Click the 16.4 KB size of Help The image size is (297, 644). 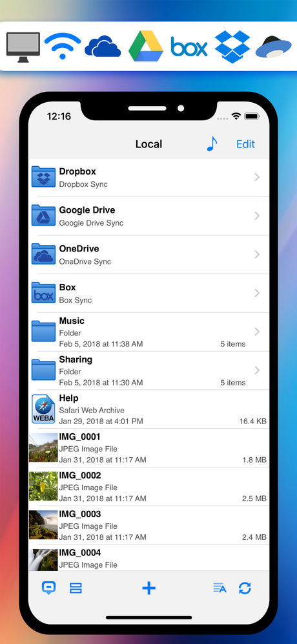(x=253, y=421)
